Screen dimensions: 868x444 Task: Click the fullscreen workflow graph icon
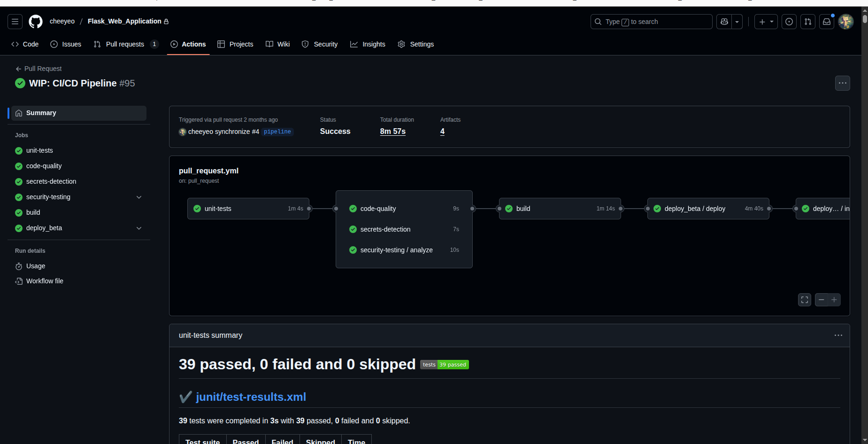(x=805, y=300)
